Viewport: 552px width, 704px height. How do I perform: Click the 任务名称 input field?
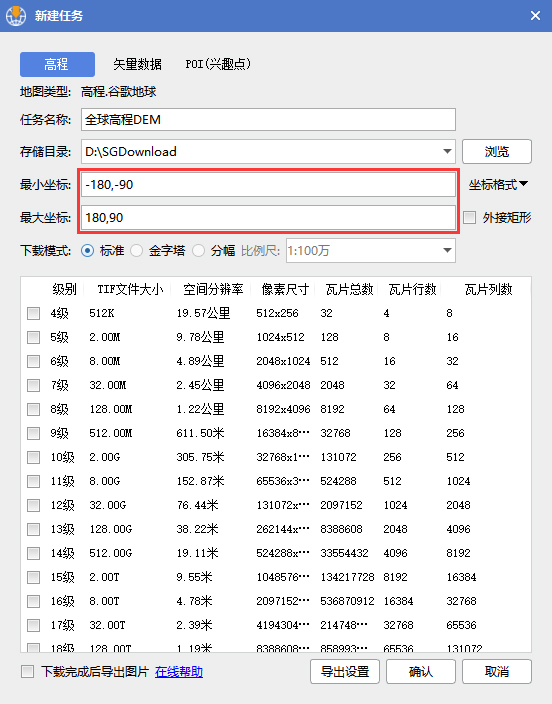268,119
